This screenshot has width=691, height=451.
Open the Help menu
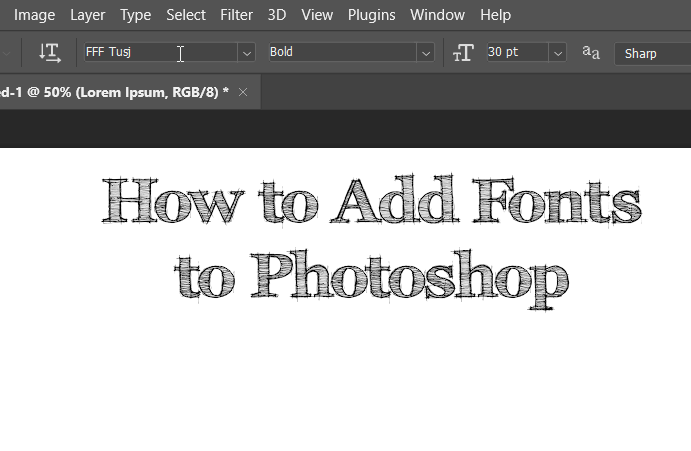click(496, 15)
